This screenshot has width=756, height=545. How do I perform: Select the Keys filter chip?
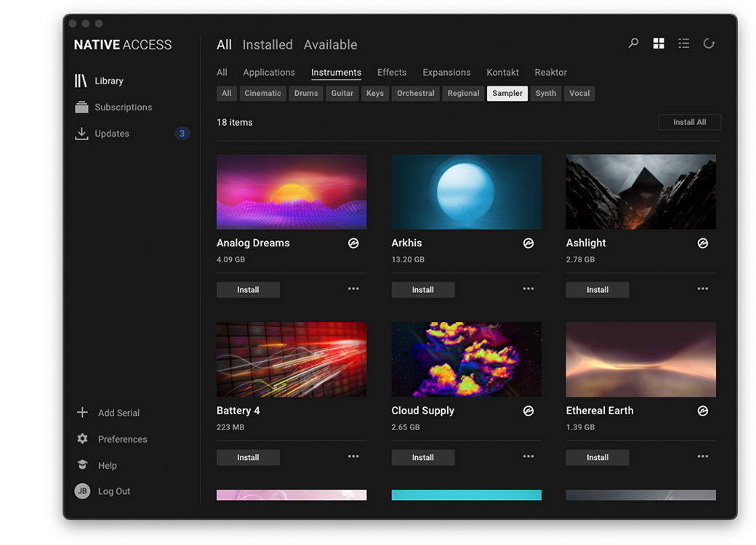[375, 94]
